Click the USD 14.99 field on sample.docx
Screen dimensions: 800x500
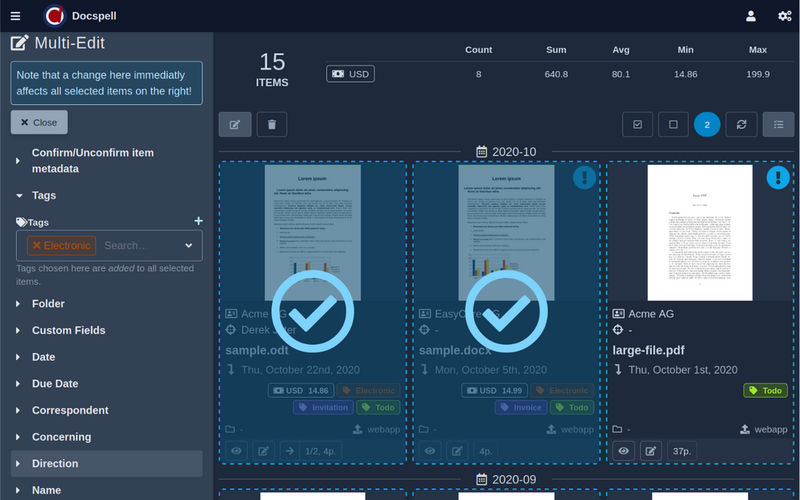(x=494, y=391)
